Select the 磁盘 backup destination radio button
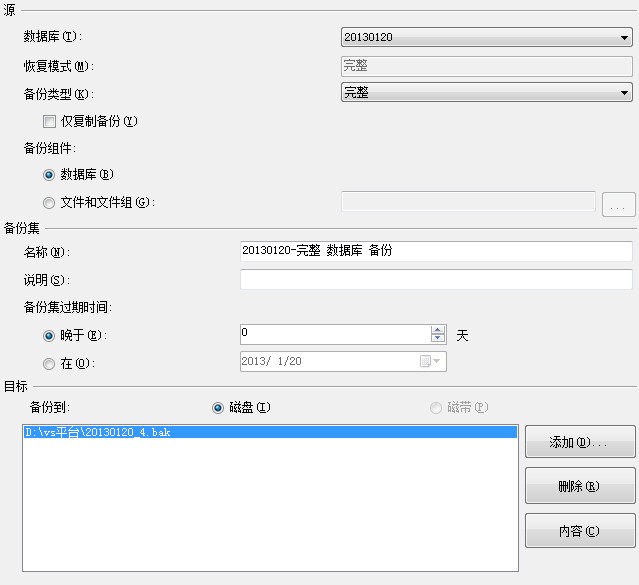 pyautogui.click(x=218, y=408)
